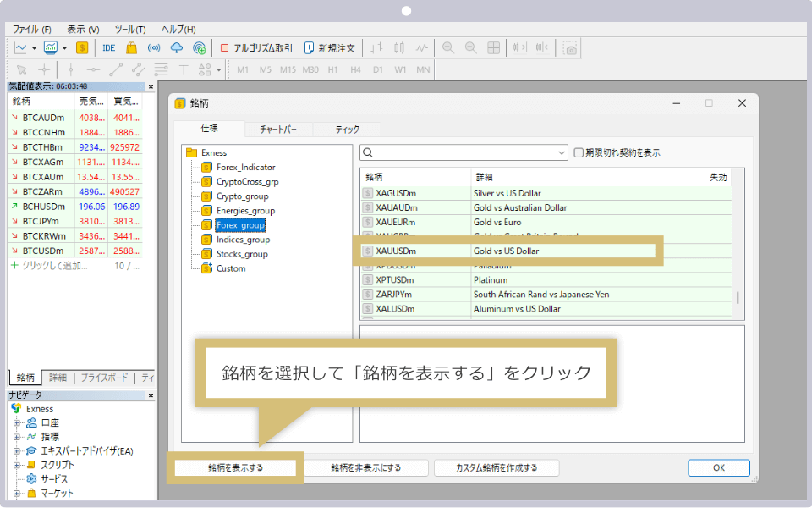Open the Market shopping bag icon
The width and height of the screenshot is (812, 508).
[x=132, y=48]
